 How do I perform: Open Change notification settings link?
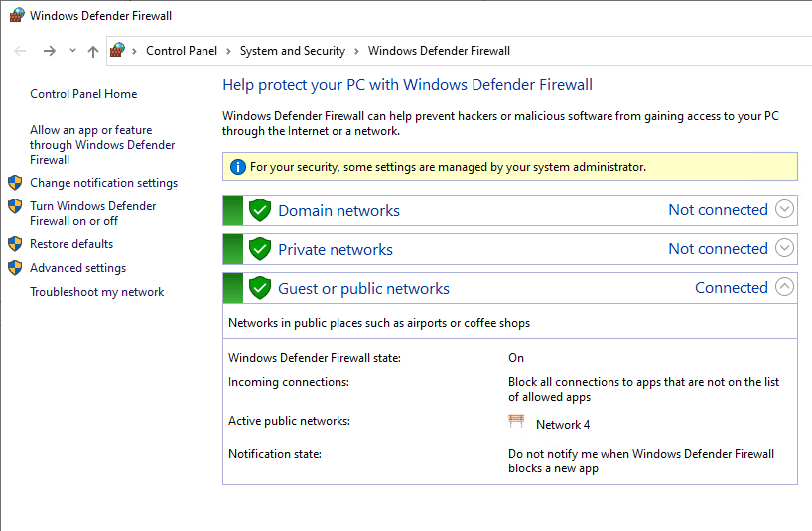pos(103,183)
